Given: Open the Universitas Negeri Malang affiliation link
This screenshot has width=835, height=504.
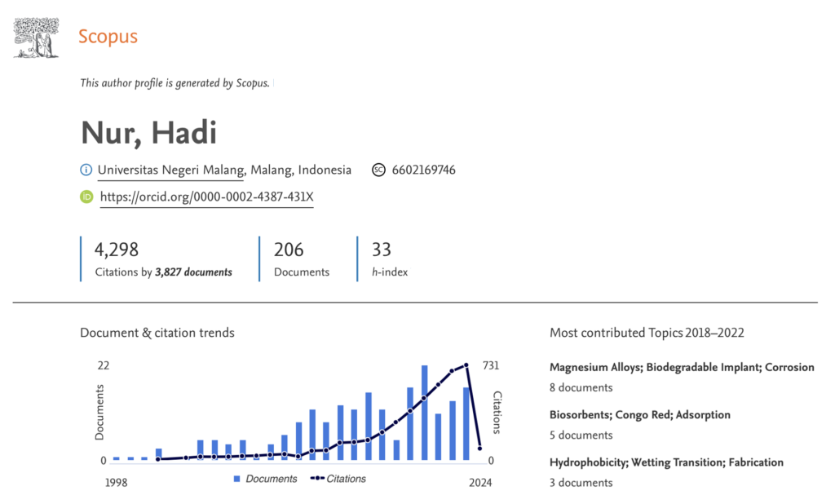Looking at the screenshot, I should (x=171, y=170).
